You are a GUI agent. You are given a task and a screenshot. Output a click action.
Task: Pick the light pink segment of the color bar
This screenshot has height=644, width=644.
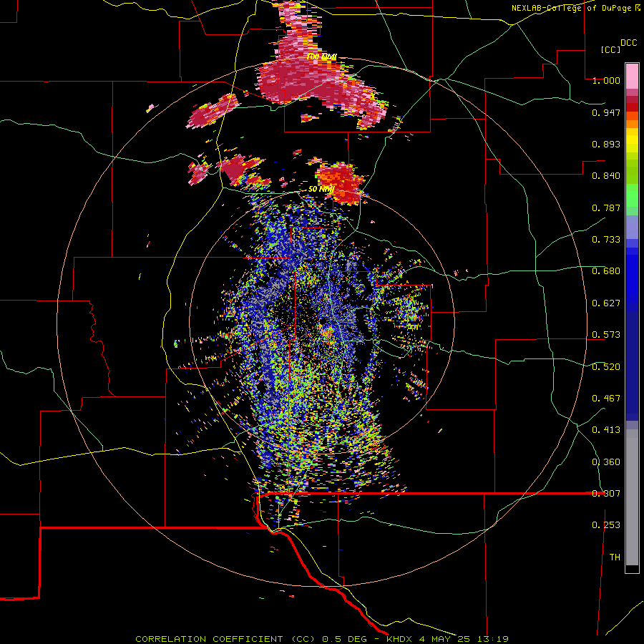pyautogui.click(x=632, y=77)
